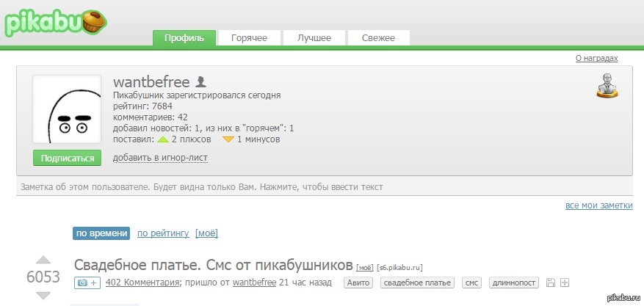Upvote the post with the up arrow
This screenshot has height=306, width=644.
click(x=43, y=261)
